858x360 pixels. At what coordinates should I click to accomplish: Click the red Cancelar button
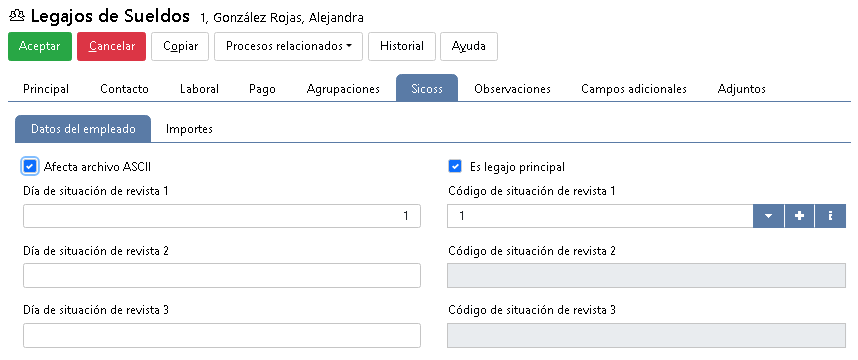(x=112, y=46)
